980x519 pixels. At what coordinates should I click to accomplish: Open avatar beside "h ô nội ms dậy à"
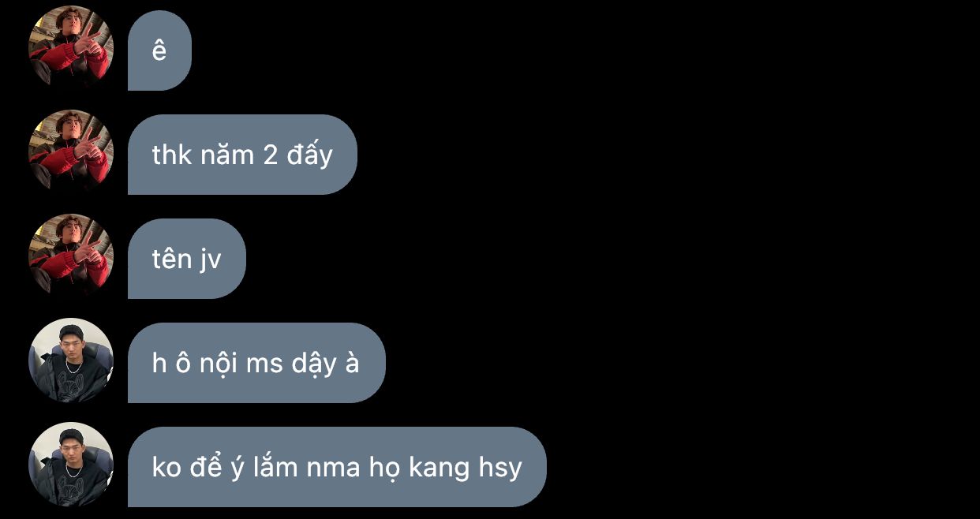coord(71,360)
